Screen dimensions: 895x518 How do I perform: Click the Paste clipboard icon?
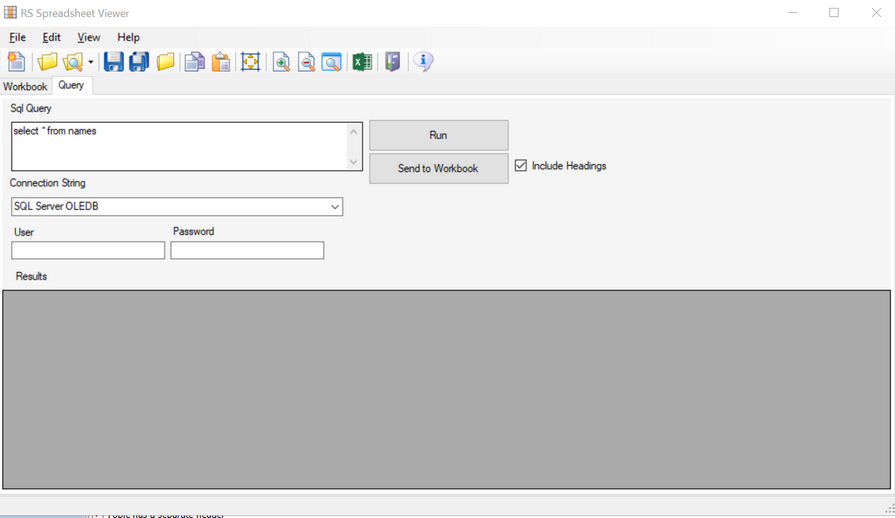pos(221,62)
